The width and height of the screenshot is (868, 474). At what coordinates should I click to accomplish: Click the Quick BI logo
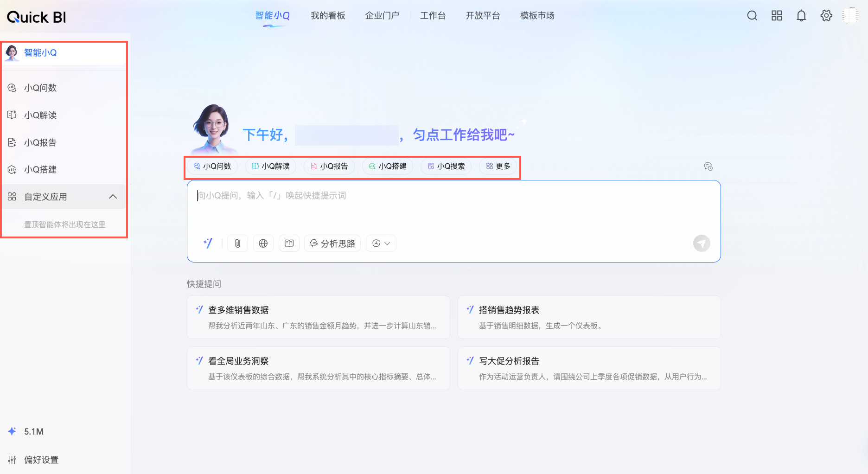pyautogui.click(x=37, y=17)
